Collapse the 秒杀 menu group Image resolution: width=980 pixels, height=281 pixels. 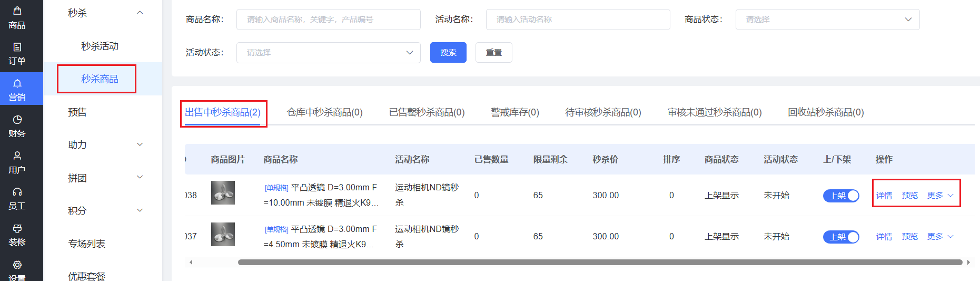point(103,13)
